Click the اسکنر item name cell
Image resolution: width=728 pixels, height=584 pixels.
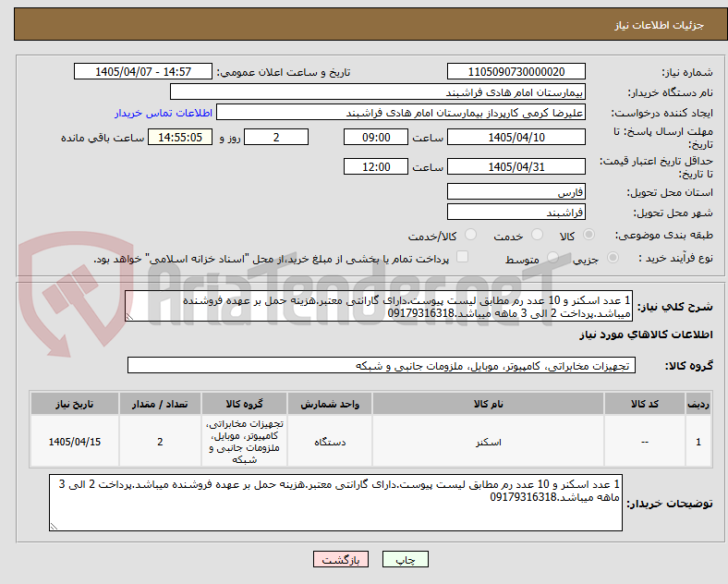pyautogui.click(x=488, y=442)
